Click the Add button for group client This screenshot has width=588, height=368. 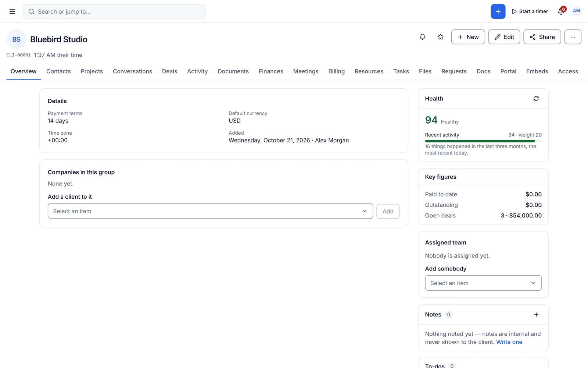388,211
